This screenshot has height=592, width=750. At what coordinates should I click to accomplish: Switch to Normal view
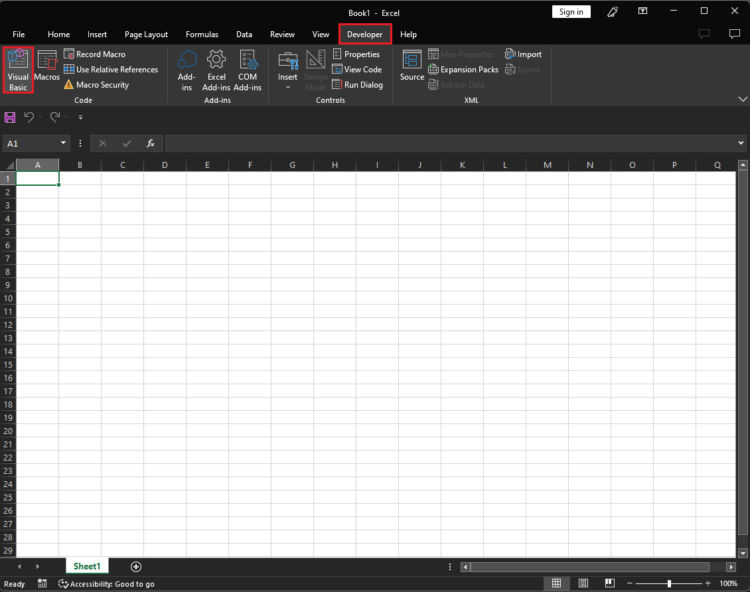pos(556,583)
